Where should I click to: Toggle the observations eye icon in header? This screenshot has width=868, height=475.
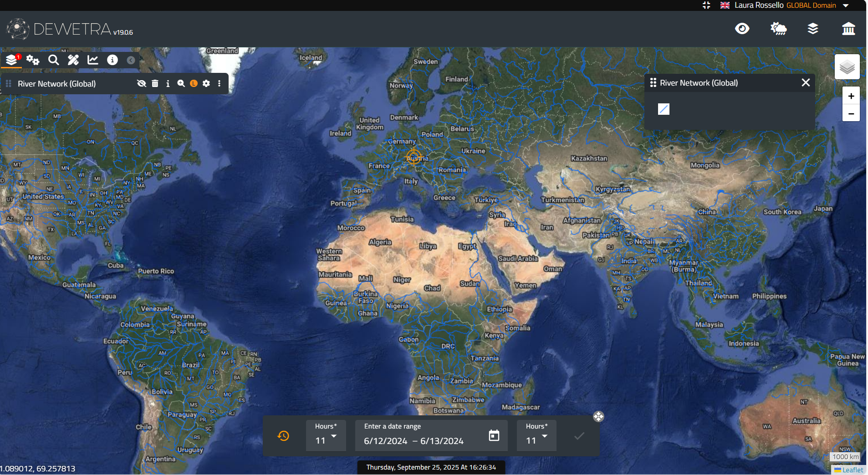[x=742, y=29]
